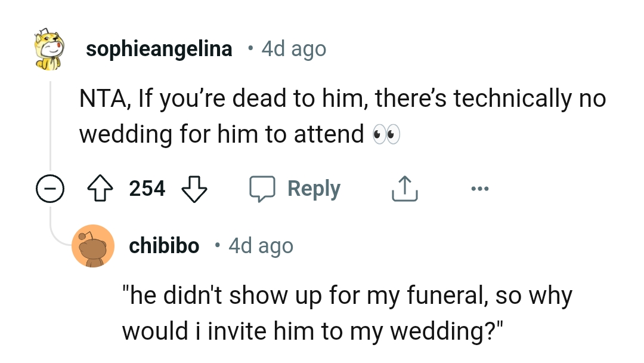Open chibibo's snoo avatar
Viewport: 644px width, 363px height.
tap(93, 245)
